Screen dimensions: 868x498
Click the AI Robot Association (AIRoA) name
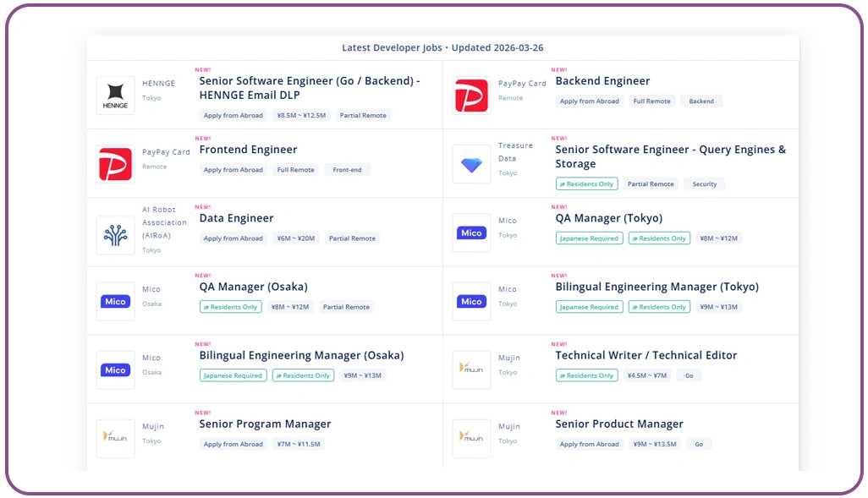point(164,222)
